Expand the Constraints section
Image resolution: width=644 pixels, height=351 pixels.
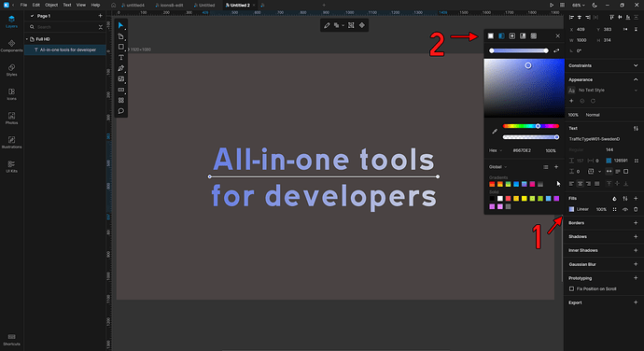tap(636, 65)
